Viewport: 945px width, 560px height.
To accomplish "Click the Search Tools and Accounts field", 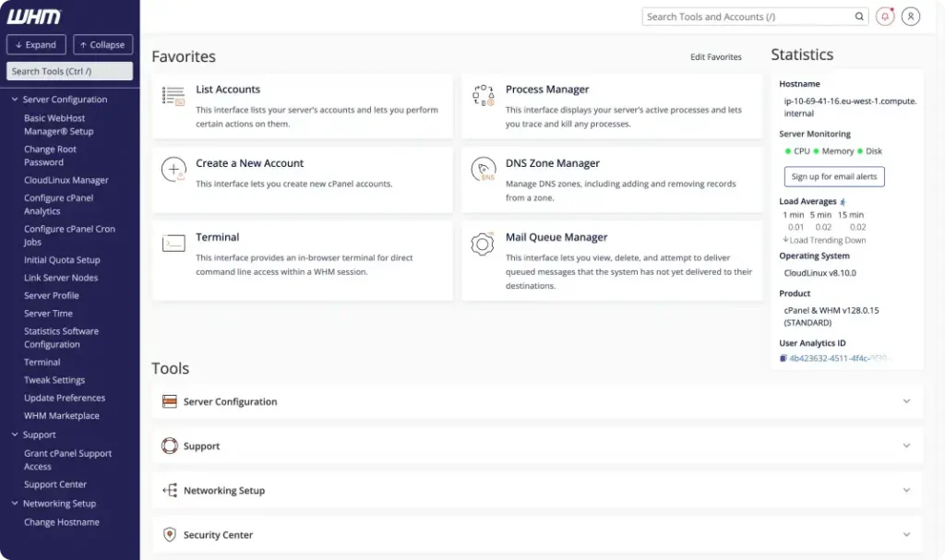I will (748, 16).
